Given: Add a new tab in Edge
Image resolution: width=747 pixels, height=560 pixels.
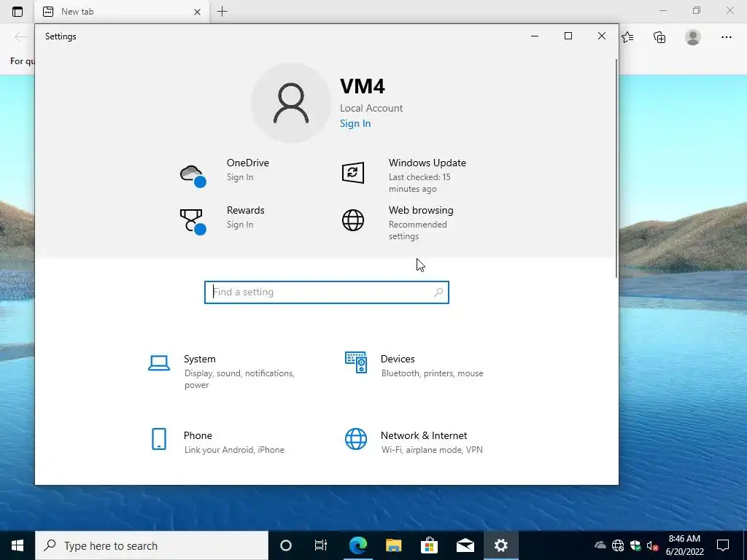Looking at the screenshot, I should 222,12.
